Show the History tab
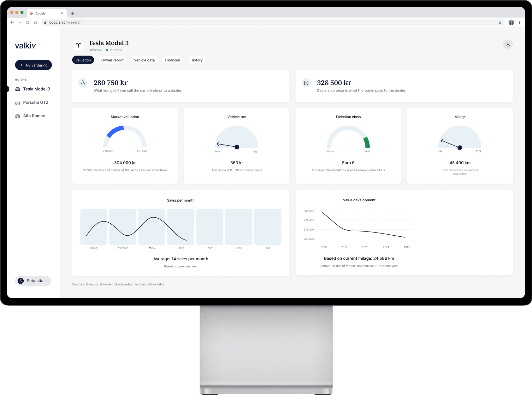The image size is (532, 395). tap(196, 60)
